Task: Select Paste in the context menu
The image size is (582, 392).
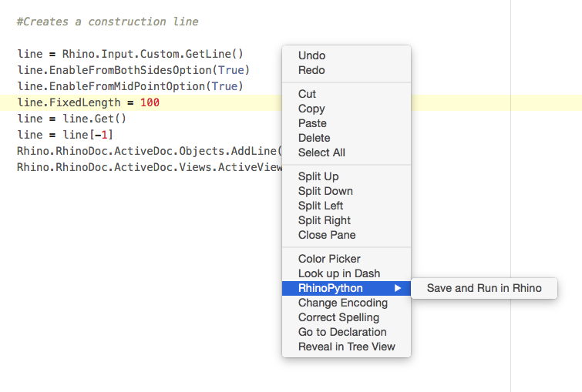Action: point(346,123)
